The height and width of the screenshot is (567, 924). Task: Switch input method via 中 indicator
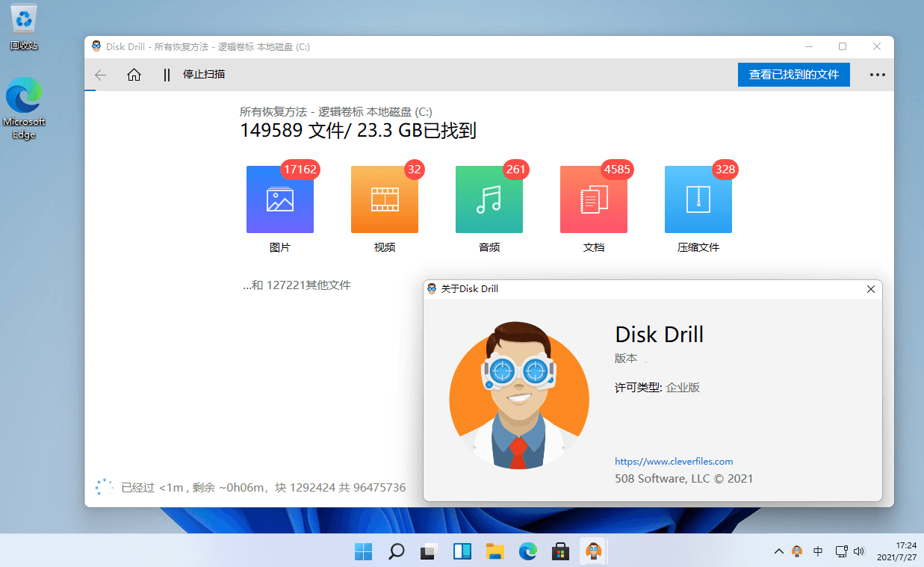(x=819, y=551)
